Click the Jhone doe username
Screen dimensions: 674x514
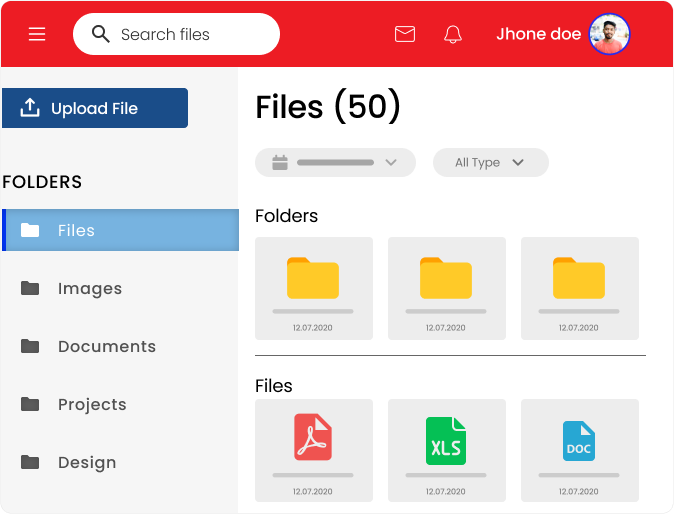pos(539,34)
